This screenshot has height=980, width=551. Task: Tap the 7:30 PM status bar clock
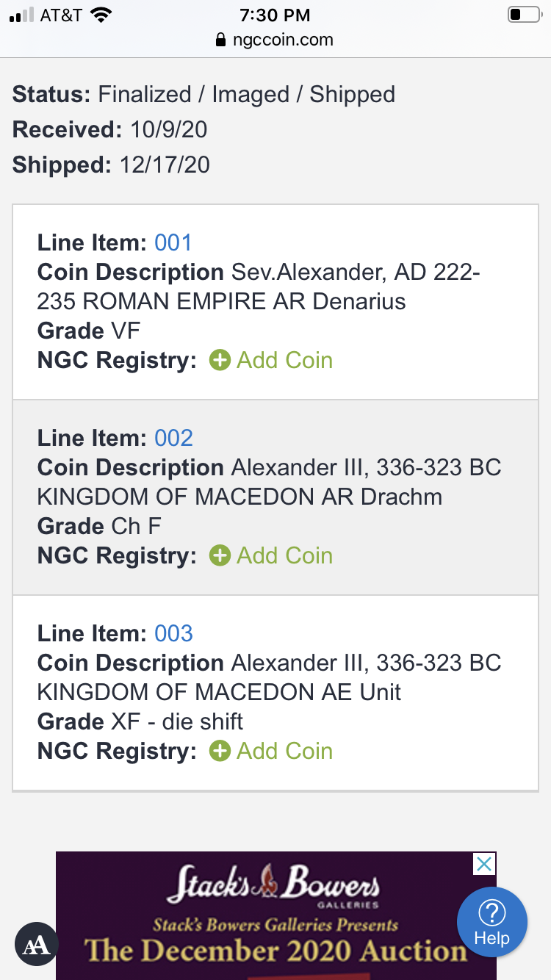tap(275, 15)
